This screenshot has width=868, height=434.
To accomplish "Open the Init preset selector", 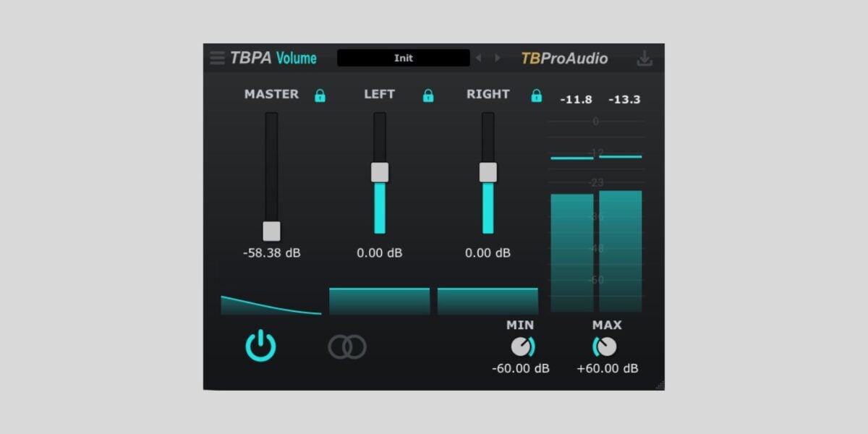I will (x=403, y=58).
